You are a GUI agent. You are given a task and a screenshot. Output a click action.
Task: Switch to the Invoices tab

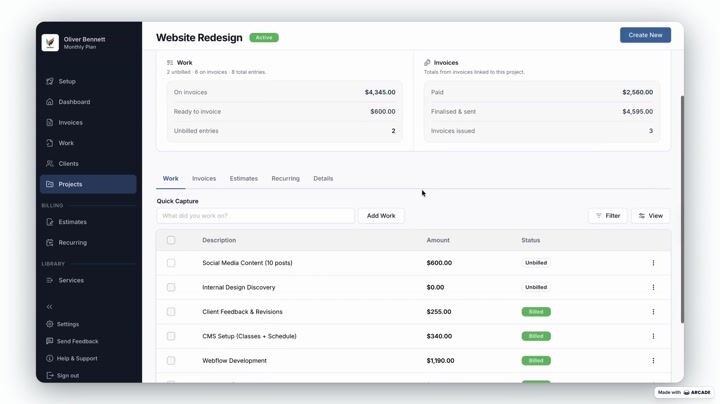pos(204,179)
